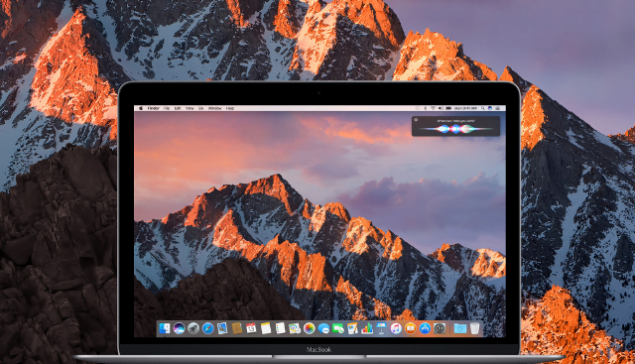Open Safari compass icon in Dock
The height and width of the screenshot is (364, 635).
[x=207, y=328]
